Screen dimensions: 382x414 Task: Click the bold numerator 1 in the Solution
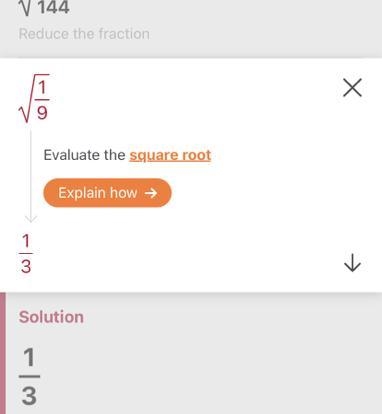[29, 358]
